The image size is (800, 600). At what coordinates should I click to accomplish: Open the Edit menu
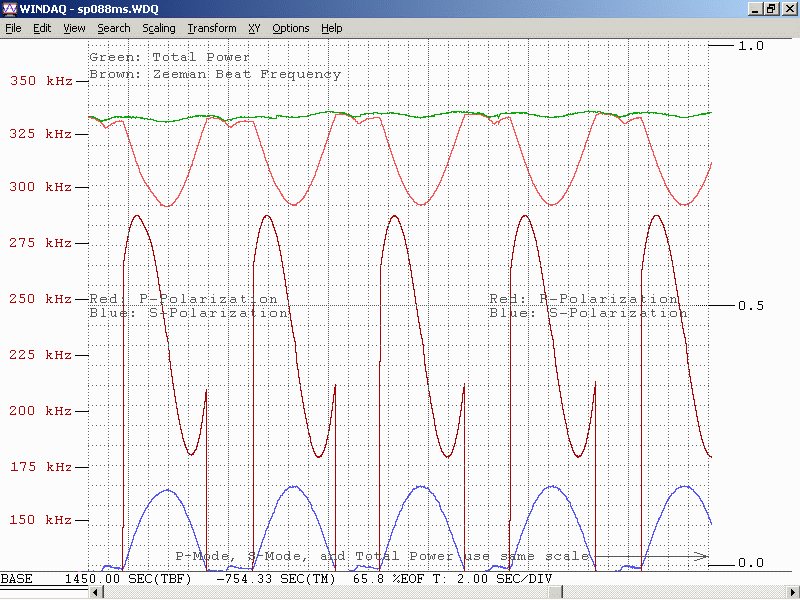tap(42, 28)
